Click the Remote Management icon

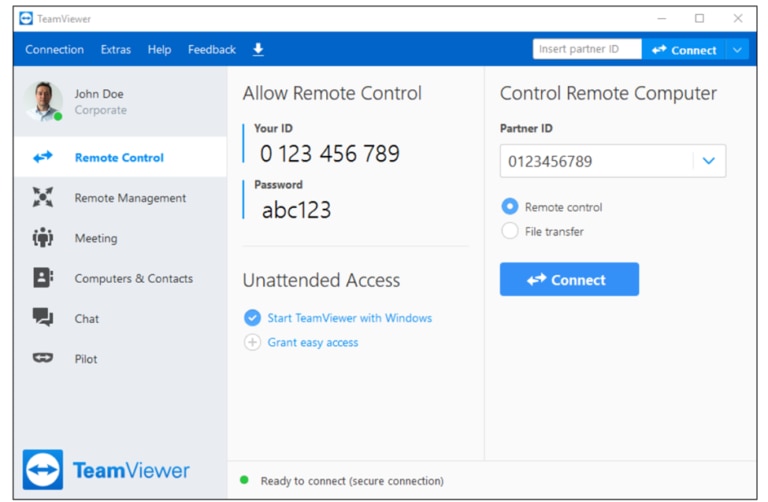(43, 197)
